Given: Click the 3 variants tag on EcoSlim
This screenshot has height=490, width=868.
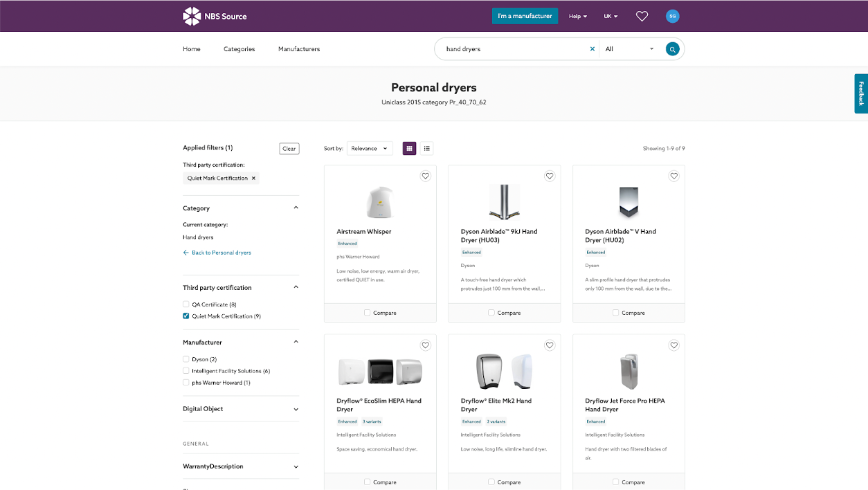Looking at the screenshot, I should click(x=372, y=421).
